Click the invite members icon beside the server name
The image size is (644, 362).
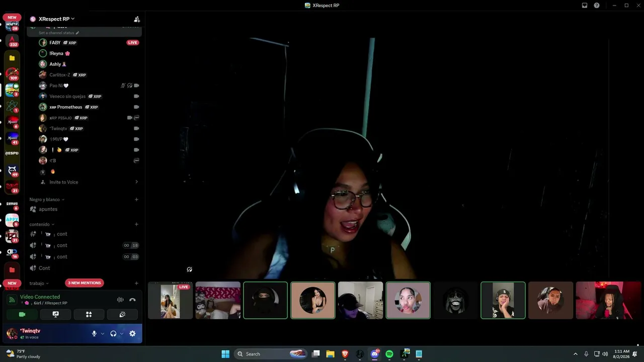point(136,19)
